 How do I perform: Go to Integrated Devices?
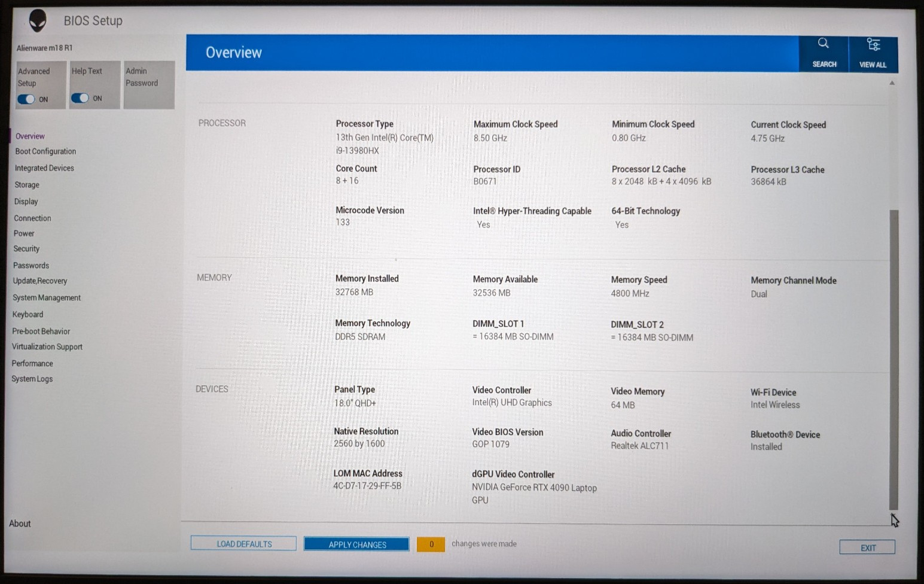coord(44,168)
